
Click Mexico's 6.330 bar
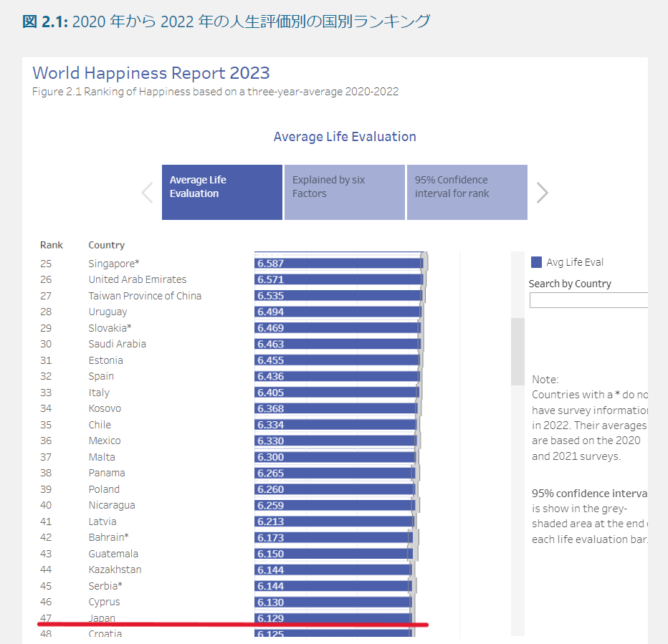[x=334, y=441]
